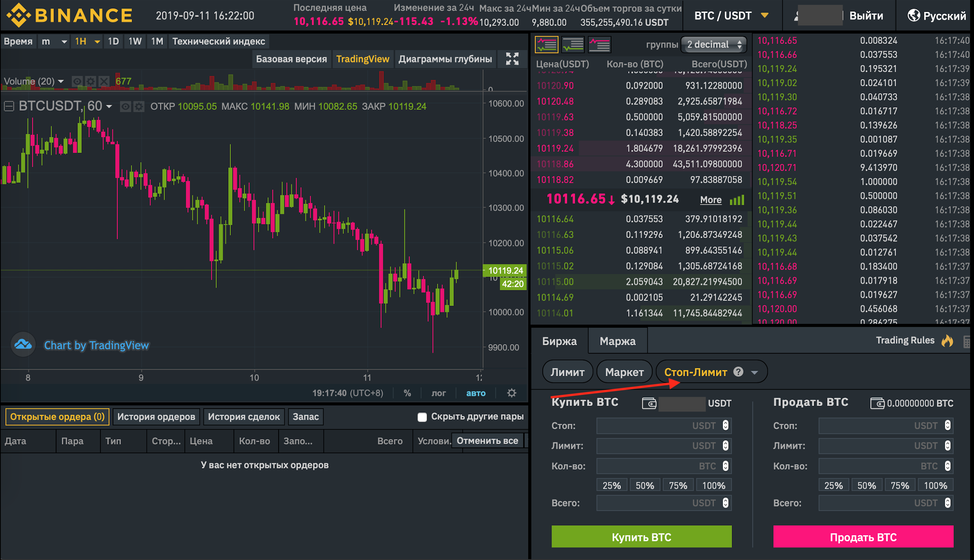Select the 1D timeframe
Viewport: 974px width, 560px height.
tap(113, 41)
